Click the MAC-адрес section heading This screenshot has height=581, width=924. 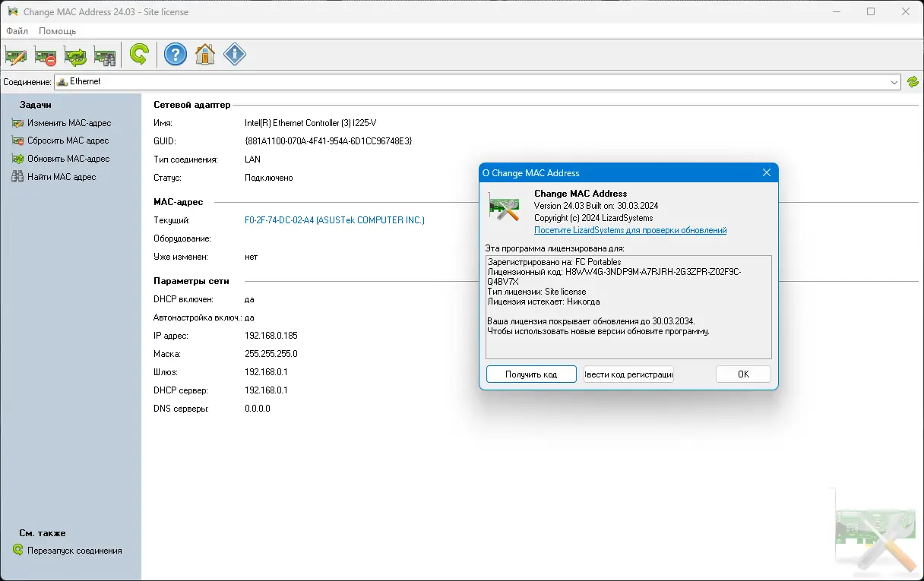tap(178, 202)
